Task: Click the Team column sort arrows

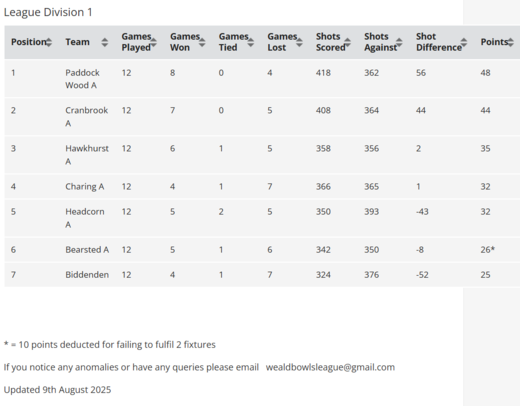Action: click(105, 42)
